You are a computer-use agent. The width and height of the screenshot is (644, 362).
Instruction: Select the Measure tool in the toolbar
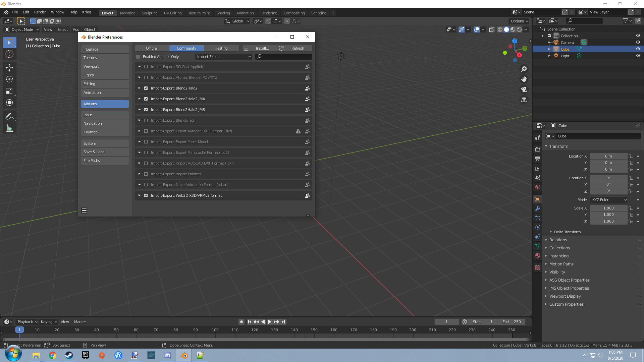click(9, 128)
